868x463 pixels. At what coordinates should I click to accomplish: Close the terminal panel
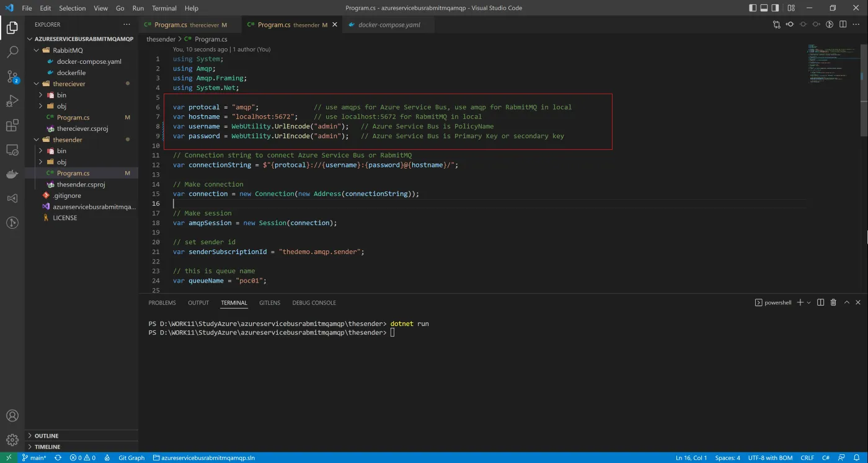tap(858, 302)
